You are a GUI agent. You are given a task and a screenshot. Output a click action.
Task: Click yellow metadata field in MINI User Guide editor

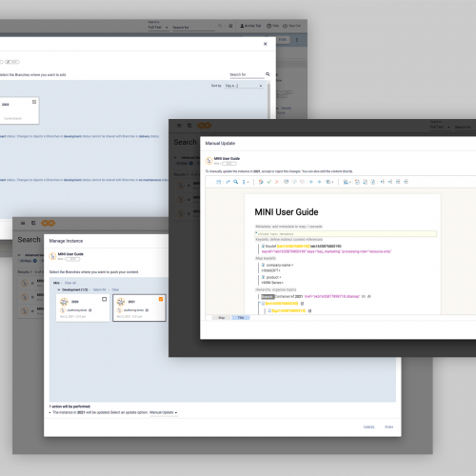coord(346,234)
